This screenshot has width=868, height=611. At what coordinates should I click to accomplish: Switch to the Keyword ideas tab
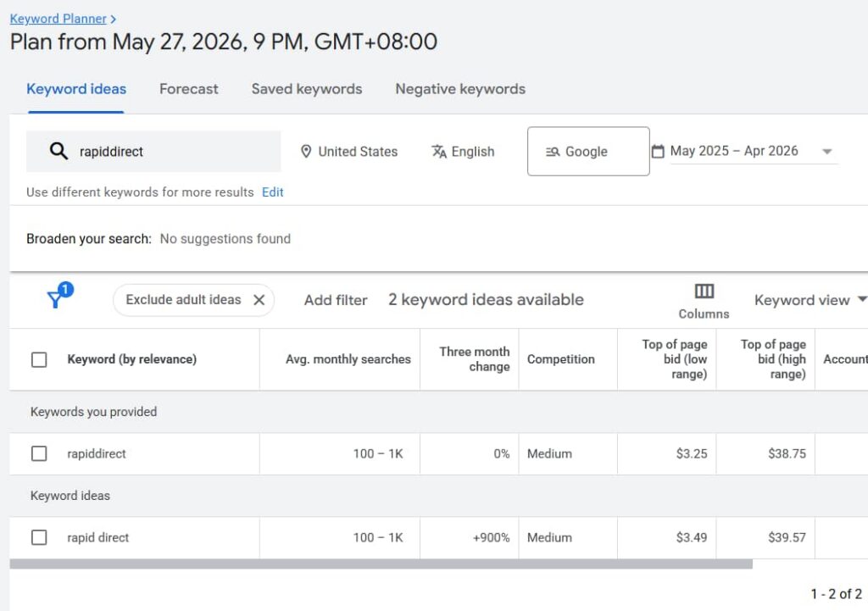point(76,89)
